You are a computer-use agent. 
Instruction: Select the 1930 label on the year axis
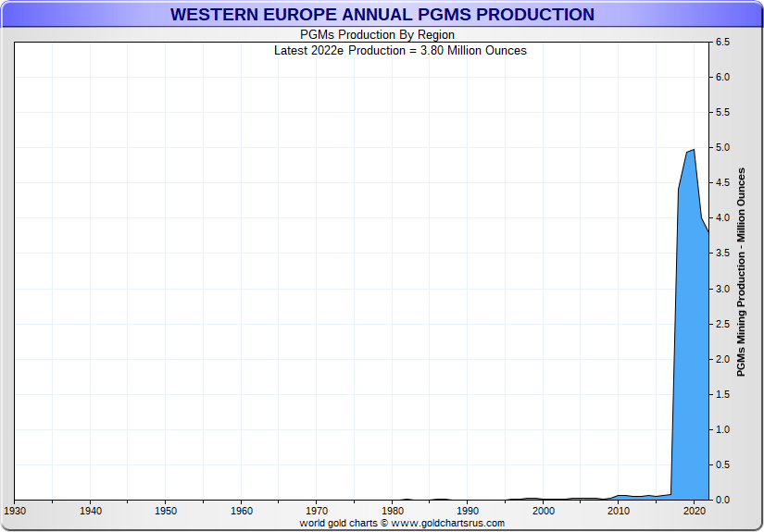click(15, 510)
